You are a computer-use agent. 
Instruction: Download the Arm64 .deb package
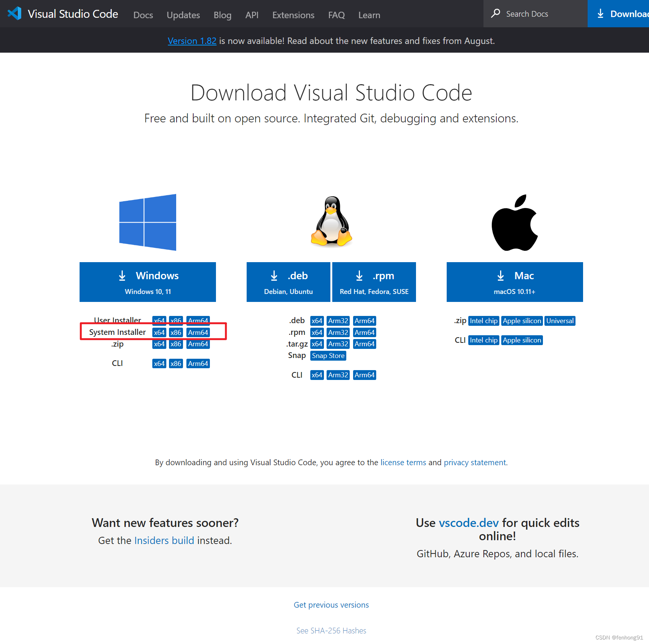click(364, 320)
